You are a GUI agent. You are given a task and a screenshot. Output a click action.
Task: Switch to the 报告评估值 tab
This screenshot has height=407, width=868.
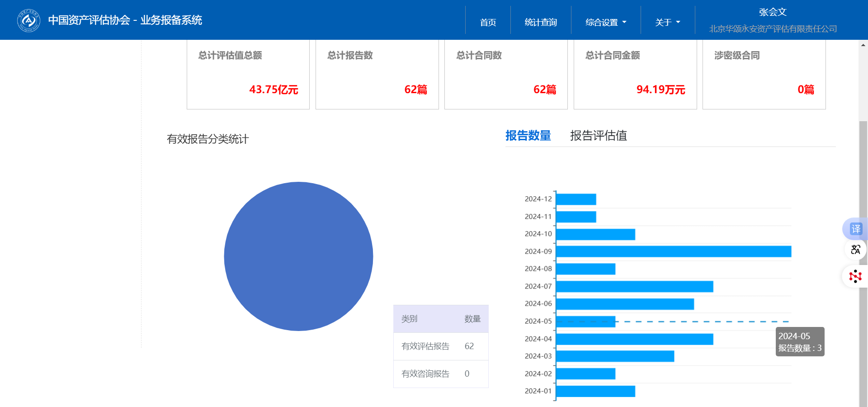tap(598, 136)
